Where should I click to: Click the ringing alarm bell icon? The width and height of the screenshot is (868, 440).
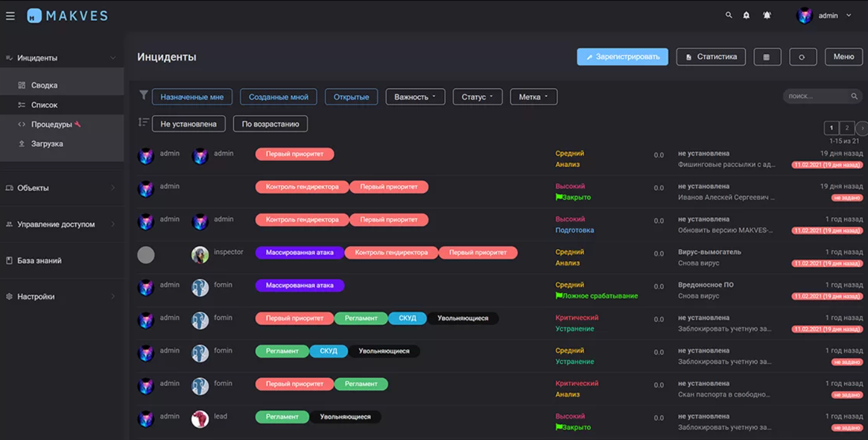pyautogui.click(x=767, y=15)
